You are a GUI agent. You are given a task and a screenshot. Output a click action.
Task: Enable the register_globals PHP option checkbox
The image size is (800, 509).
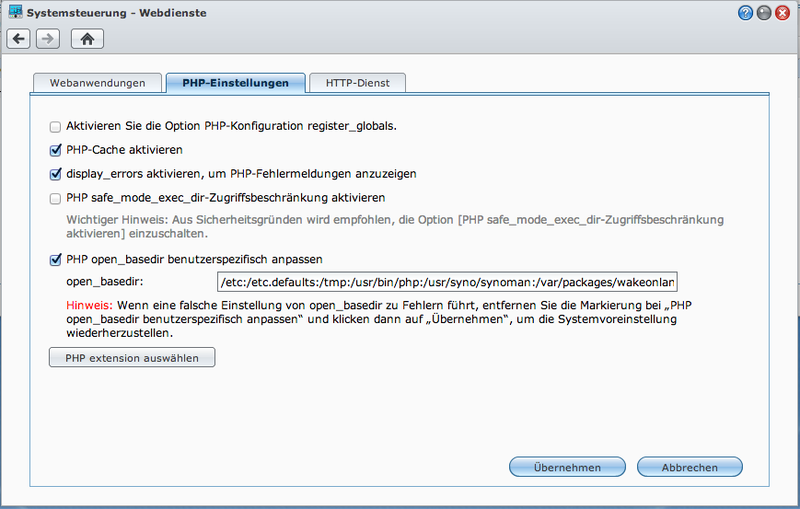pos(55,127)
